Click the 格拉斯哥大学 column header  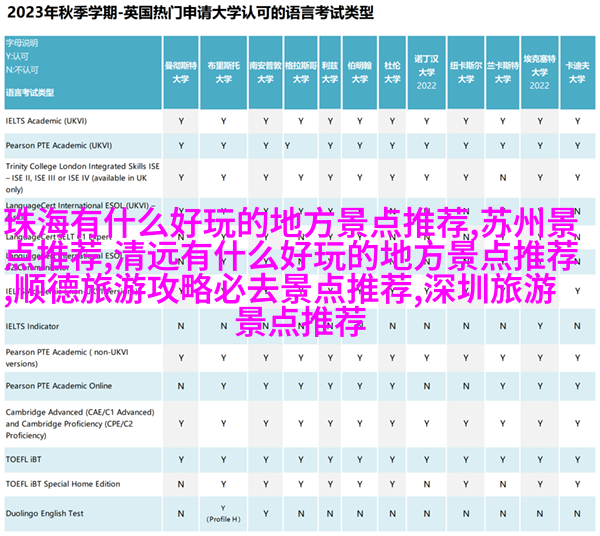[x=301, y=72]
